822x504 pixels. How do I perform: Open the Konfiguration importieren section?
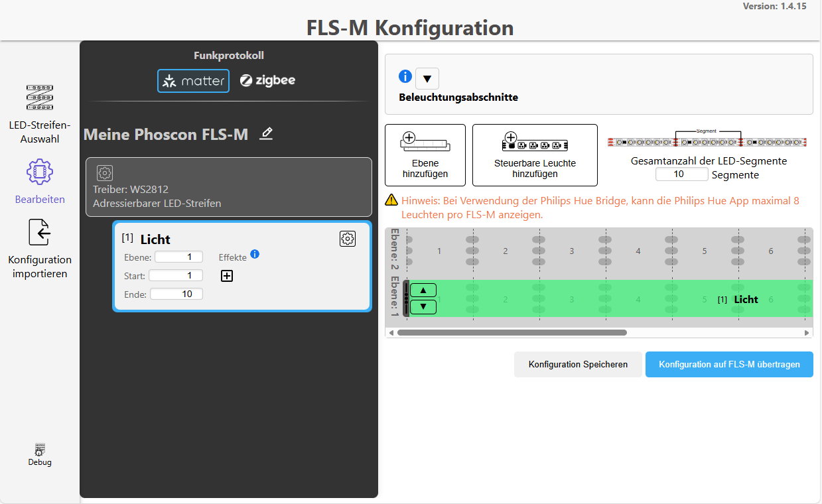click(39, 232)
